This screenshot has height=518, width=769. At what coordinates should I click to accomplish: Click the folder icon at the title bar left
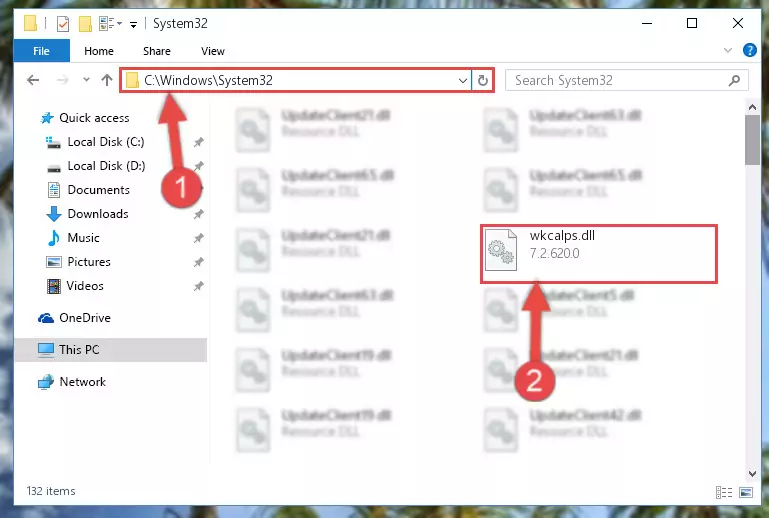click(30, 23)
